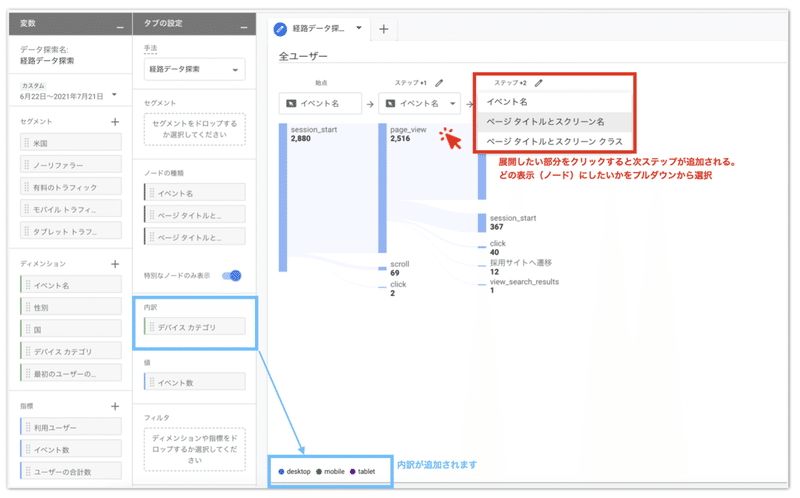The height and width of the screenshot is (498, 800).
Task: Add a new exploration tab with plus
Action: (384, 29)
